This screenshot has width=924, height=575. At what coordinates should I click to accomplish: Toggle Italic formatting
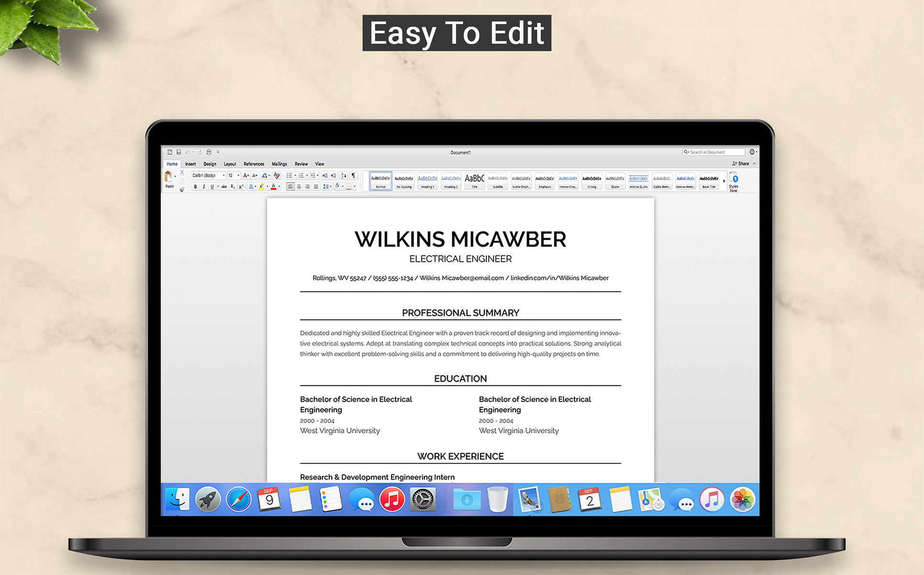(x=203, y=187)
